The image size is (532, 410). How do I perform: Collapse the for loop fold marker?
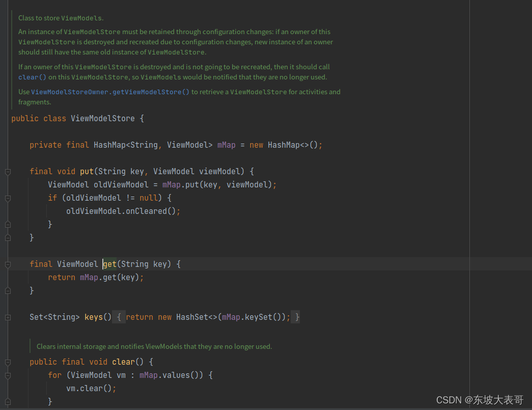point(8,375)
